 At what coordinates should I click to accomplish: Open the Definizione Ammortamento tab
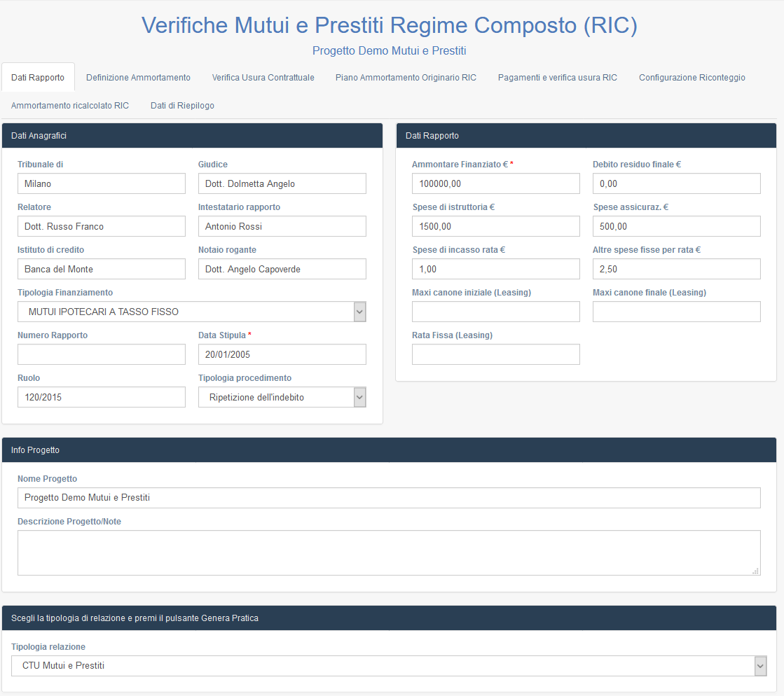(x=138, y=78)
